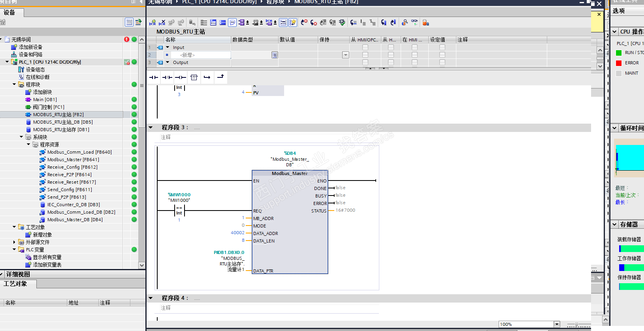This screenshot has width=644, height=331.
Task: Click the favorites star toolbar icon
Action: pos(293,23)
